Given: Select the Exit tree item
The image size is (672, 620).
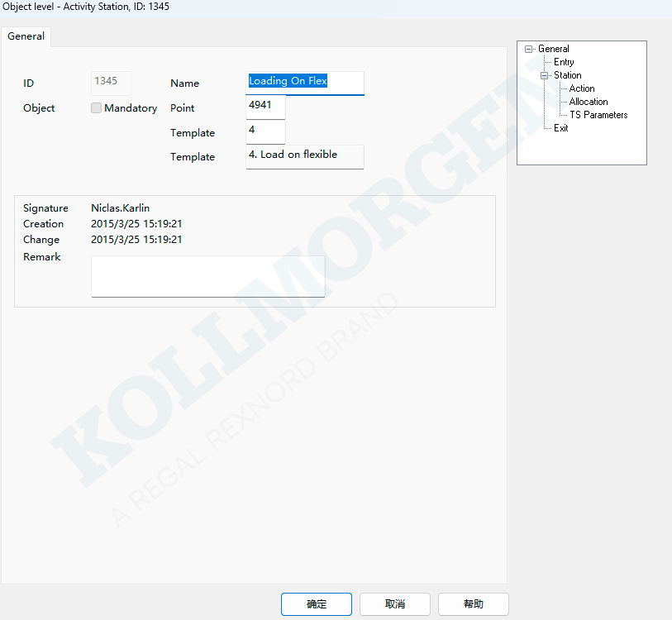Looking at the screenshot, I should 561,128.
